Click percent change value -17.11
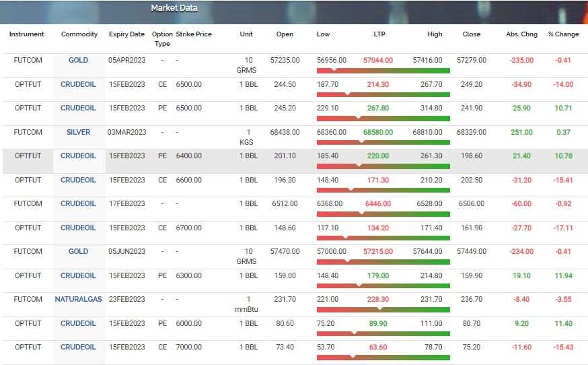Viewport: 588px width, 365px height. click(563, 228)
